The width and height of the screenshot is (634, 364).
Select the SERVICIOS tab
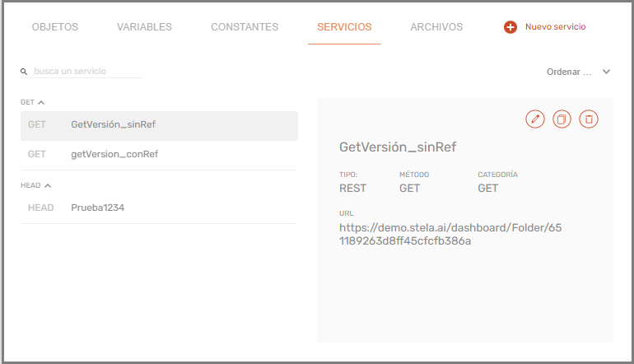pos(344,26)
